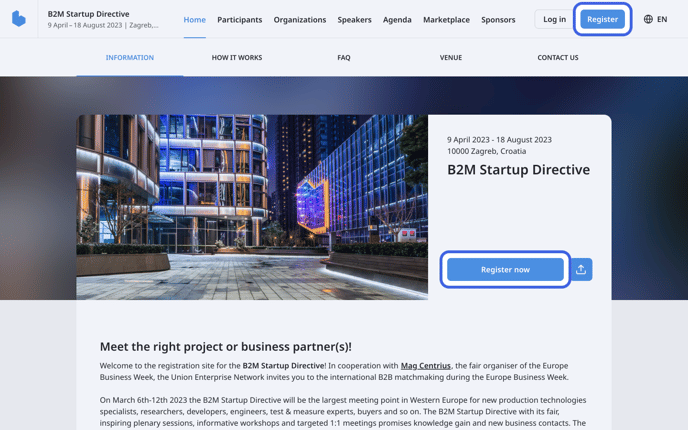Click the B2M Startup Directive card heading

[x=518, y=169]
